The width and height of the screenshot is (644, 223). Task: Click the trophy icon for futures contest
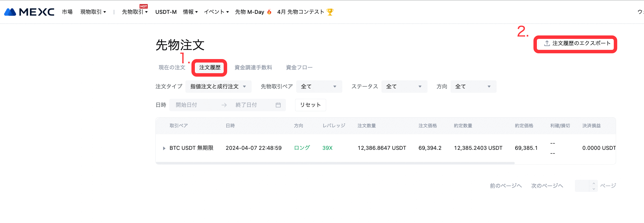click(330, 12)
